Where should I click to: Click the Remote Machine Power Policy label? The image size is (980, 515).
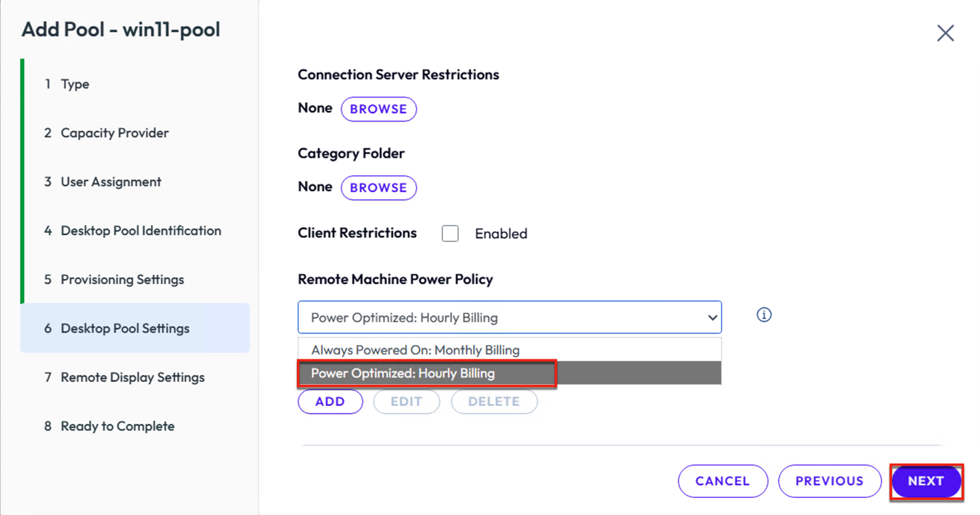coord(396,279)
